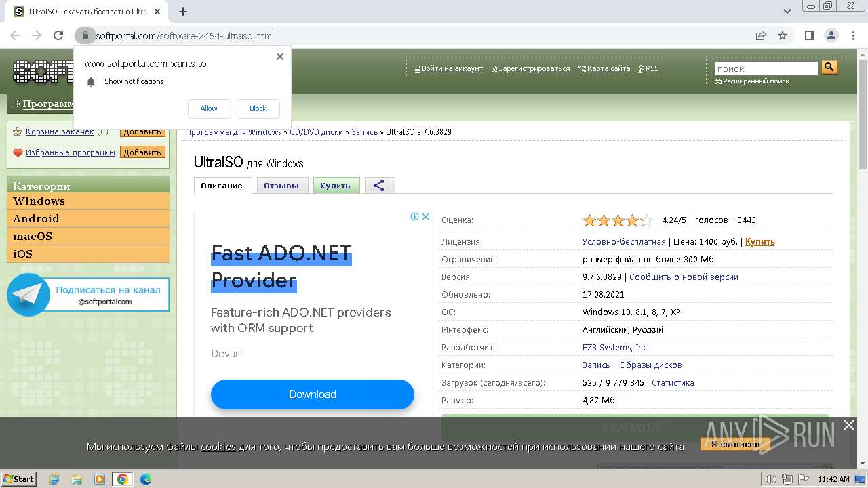Click the browser Forward arrow
This screenshot has height=488, width=868.
(x=37, y=35)
